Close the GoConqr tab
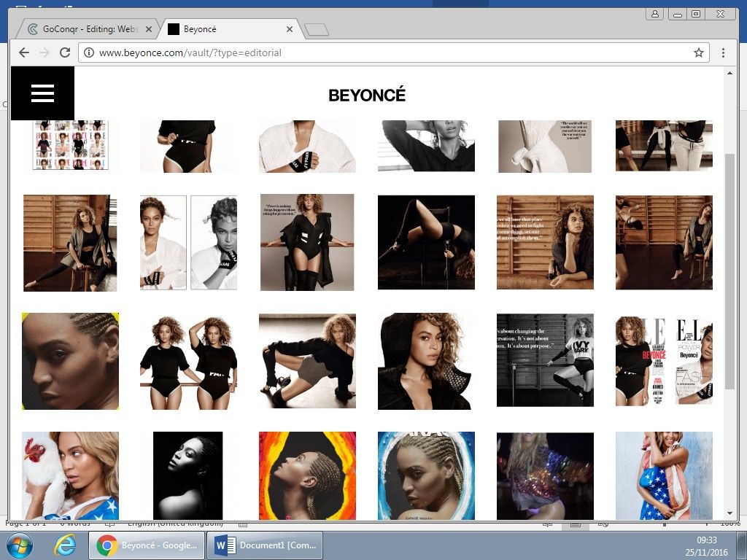Viewport: 747px width, 560px height. coord(150,30)
